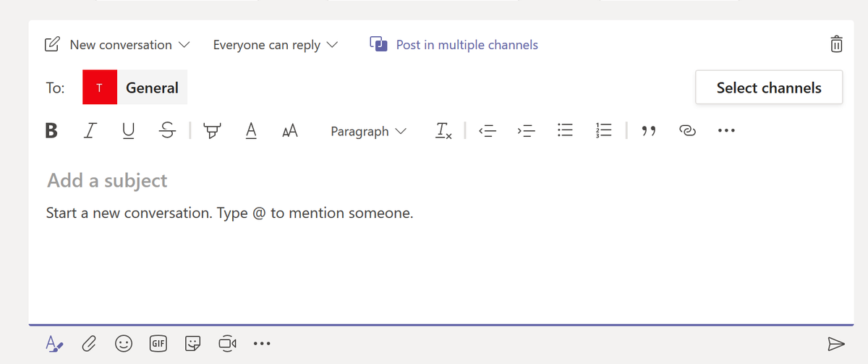The image size is (868, 364).
Task: Delete the draft with trash icon
Action: click(x=836, y=44)
